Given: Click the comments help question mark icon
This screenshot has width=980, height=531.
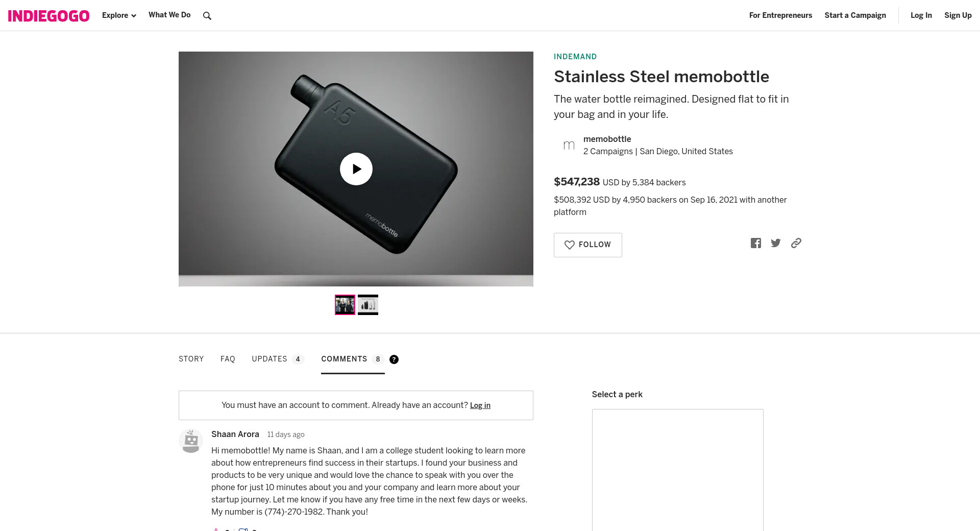Looking at the screenshot, I should point(394,359).
